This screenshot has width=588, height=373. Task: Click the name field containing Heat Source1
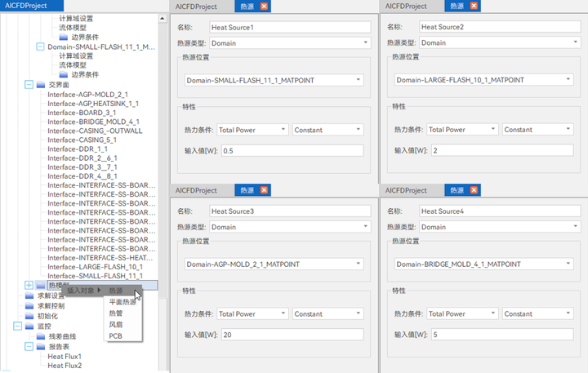click(290, 28)
